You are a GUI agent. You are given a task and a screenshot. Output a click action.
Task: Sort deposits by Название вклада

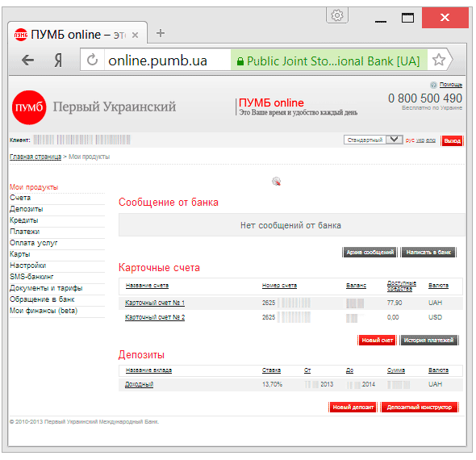tap(148, 370)
